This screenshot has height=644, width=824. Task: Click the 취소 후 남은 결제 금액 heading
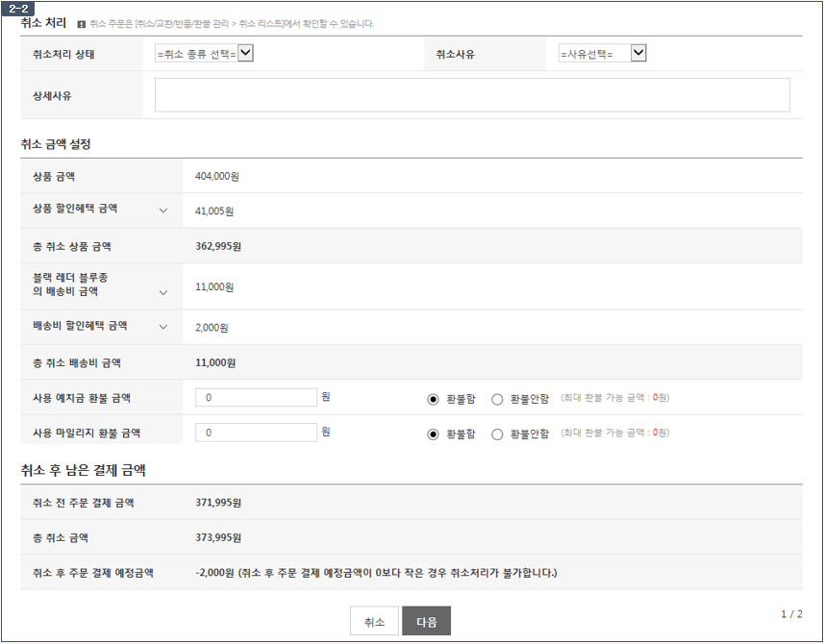tap(83, 470)
